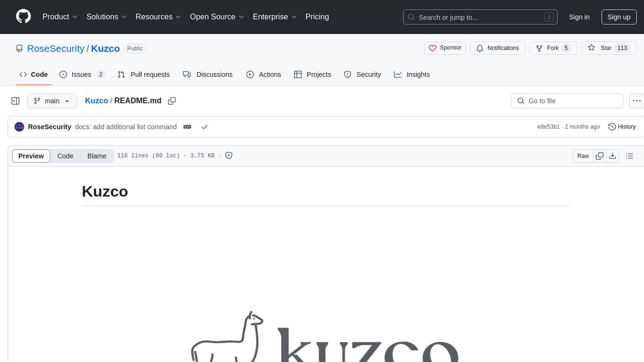Screen dimensions: 644x362
Task: Click the Fork count badge 5
Action: [x=566, y=48]
